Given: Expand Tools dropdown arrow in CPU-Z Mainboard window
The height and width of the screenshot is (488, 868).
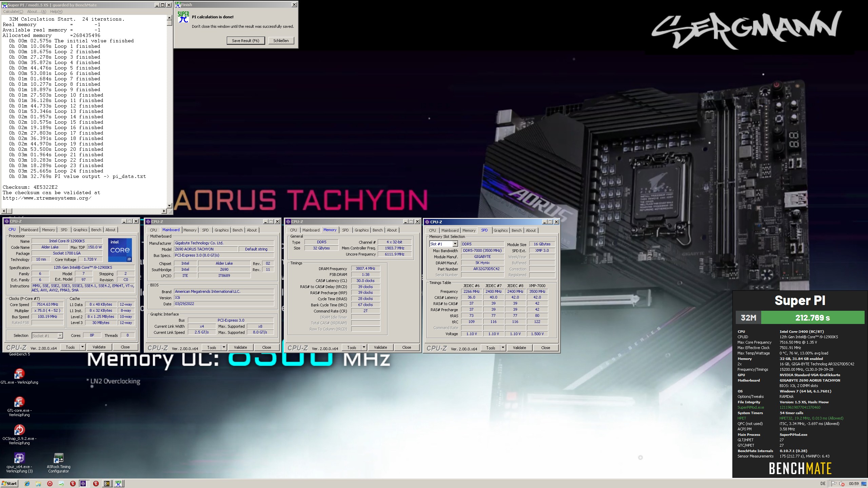Looking at the screenshot, I should click(224, 347).
